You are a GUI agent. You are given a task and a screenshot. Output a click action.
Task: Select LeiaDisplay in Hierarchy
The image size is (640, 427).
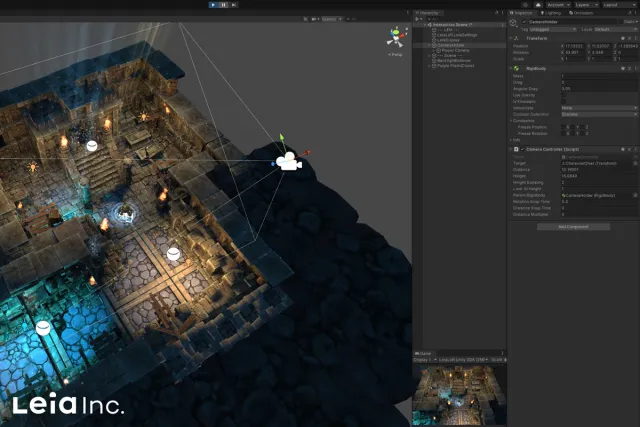[448, 40]
